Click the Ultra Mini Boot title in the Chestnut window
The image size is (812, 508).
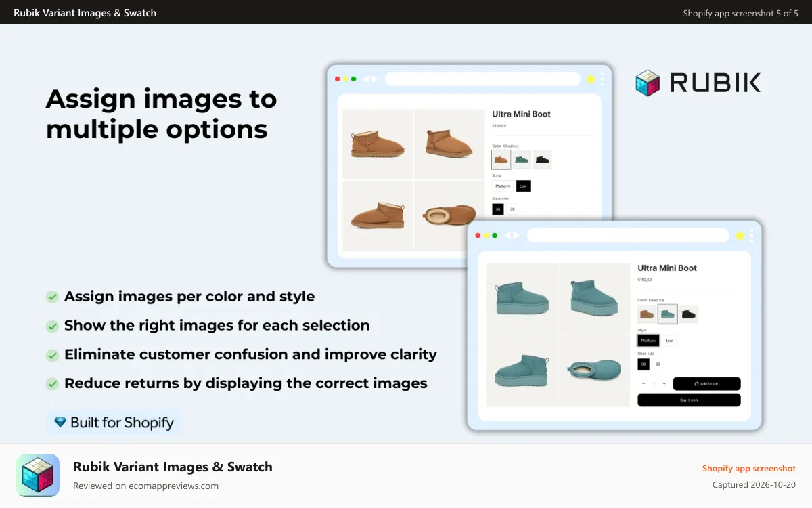[521, 114]
